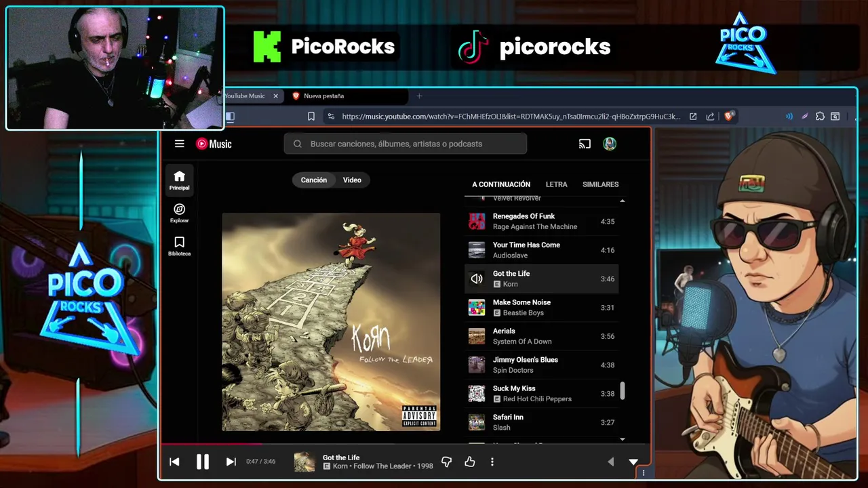Open the SIMILARES tab
Viewport: 868px width, 488px height.
click(600, 184)
